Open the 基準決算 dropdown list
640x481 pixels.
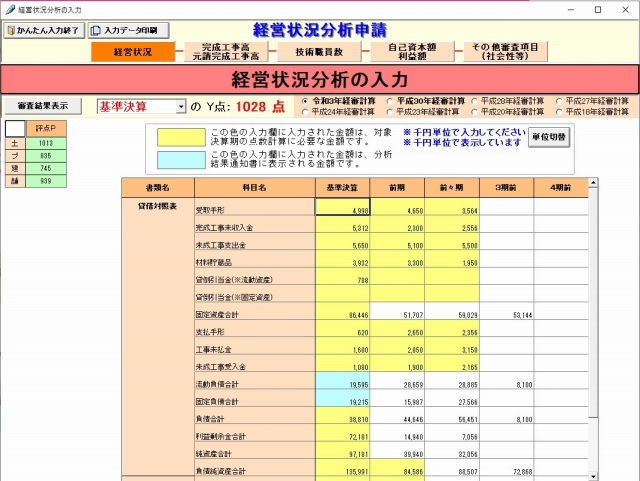tap(181, 106)
